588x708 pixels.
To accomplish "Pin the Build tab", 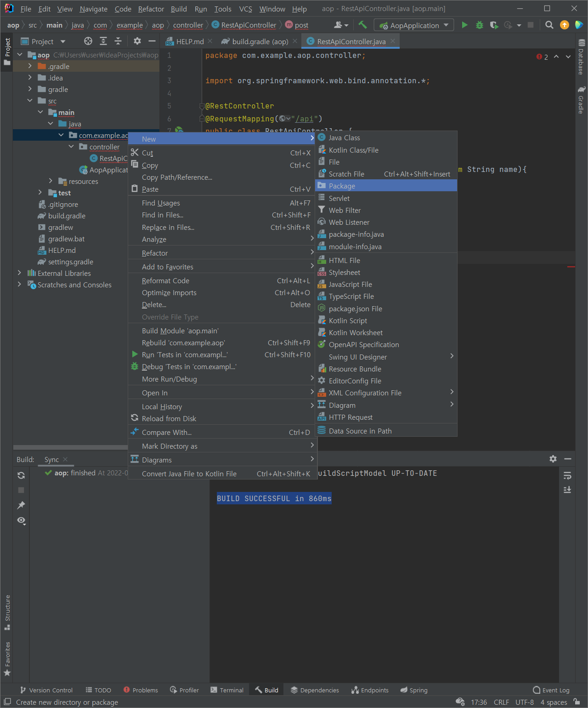I will coord(21,505).
